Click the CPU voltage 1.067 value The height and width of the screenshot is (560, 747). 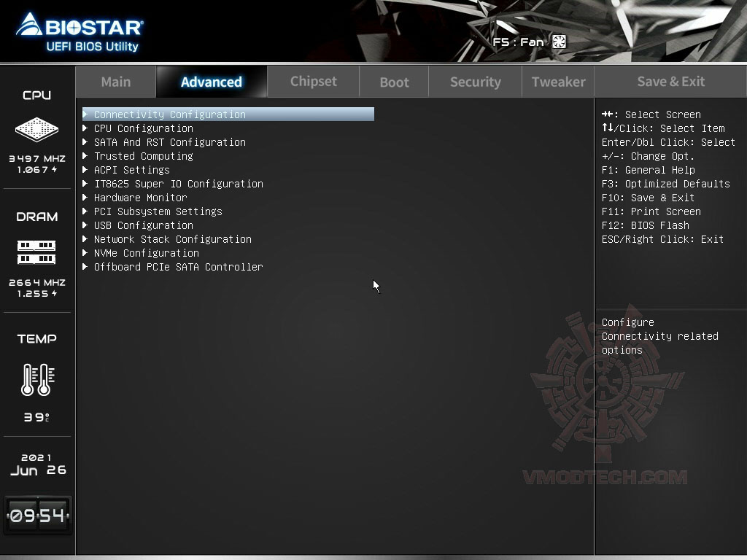pyautogui.click(x=36, y=169)
